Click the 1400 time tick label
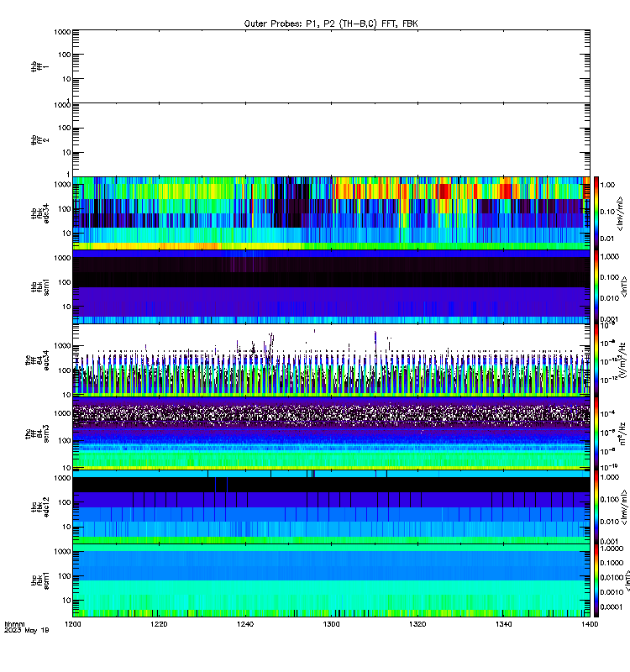 [x=590, y=624]
